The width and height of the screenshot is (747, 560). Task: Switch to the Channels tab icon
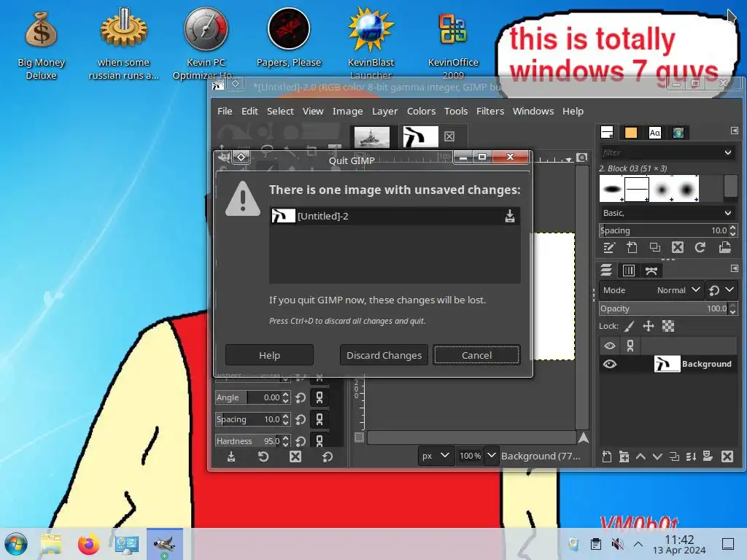click(x=629, y=271)
